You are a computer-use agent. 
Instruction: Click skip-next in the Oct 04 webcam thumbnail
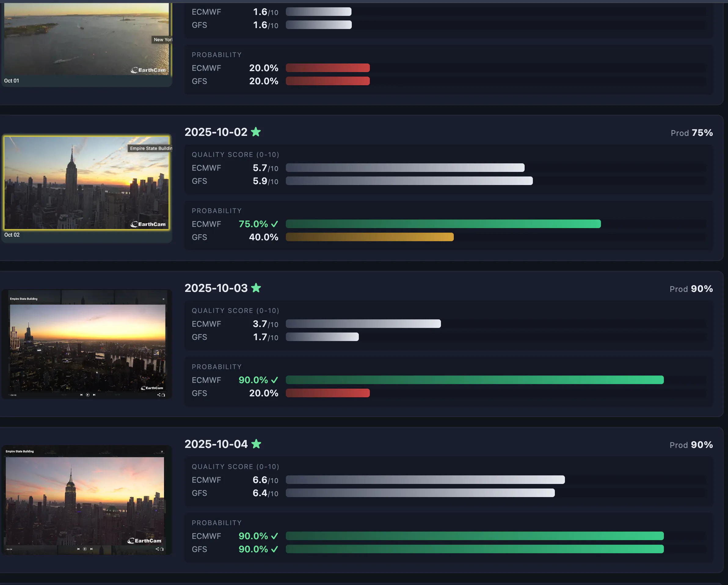(92, 549)
